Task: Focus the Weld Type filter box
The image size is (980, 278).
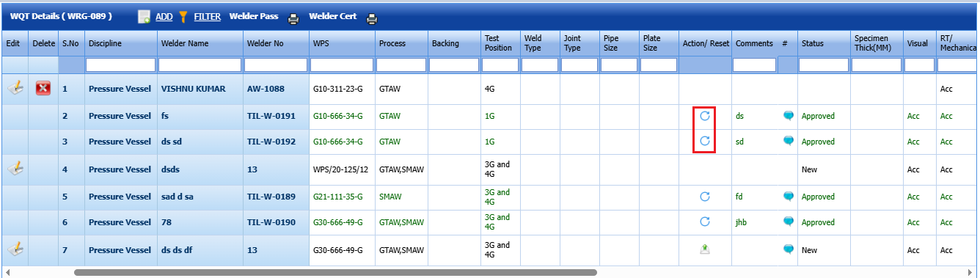Action: tap(540, 65)
